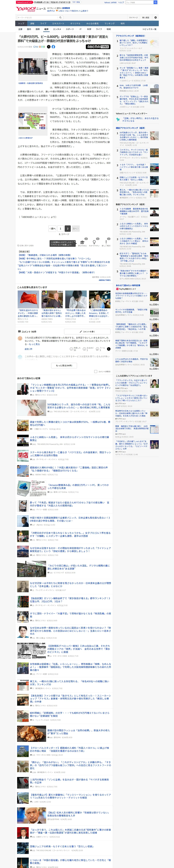Click the ABEMA TIMES source link under the article
The image size is (174, 868).
[x=104, y=280]
